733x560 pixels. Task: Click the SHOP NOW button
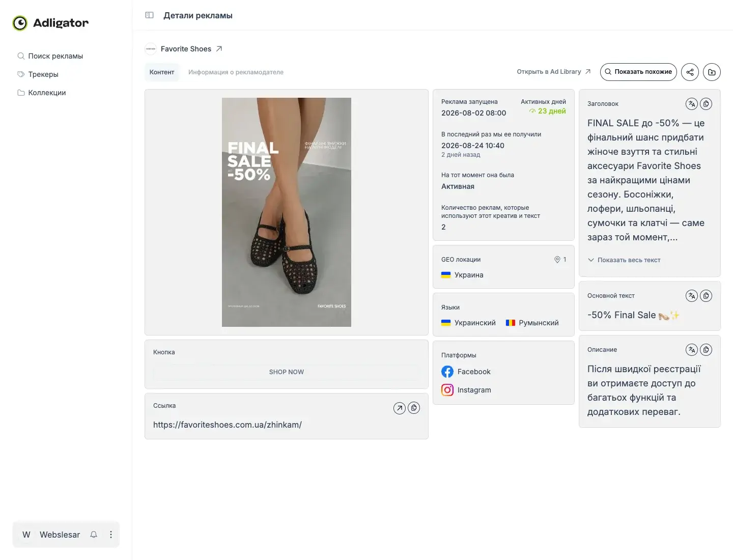click(x=287, y=372)
